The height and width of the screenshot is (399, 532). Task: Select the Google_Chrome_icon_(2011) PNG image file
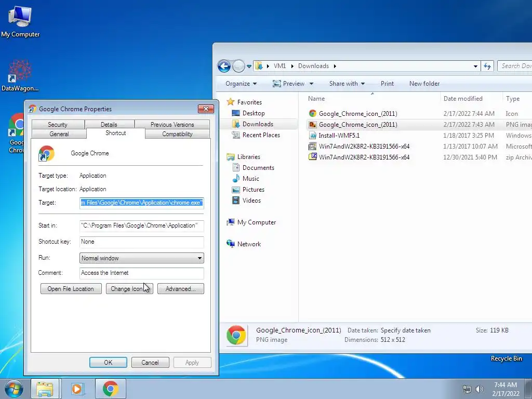click(358, 125)
